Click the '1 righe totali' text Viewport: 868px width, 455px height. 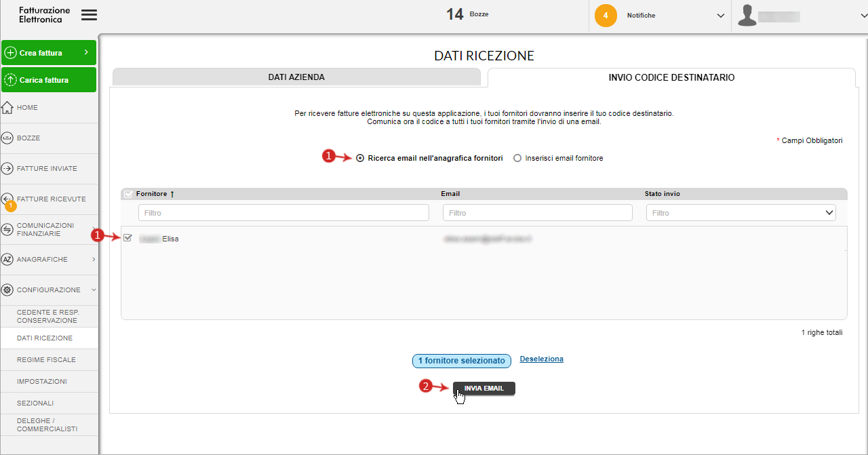822,333
